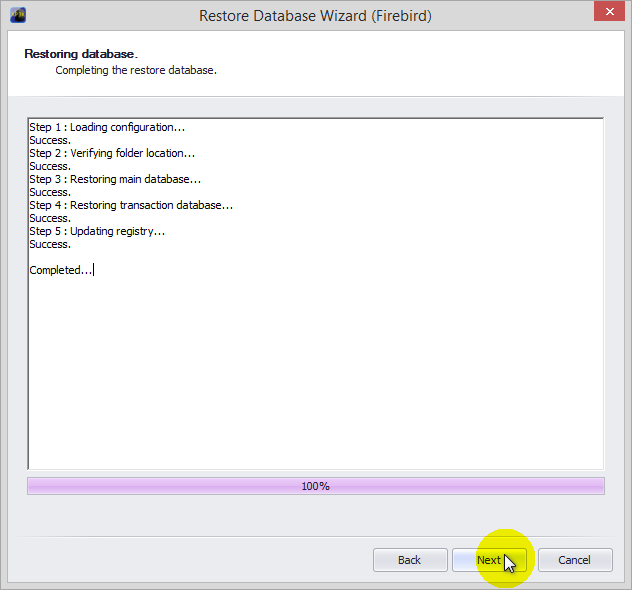Image resolution: width=632 pixels, height=590 pixels.
Task: Select the 'Step 5 : Updating registry...' line
Action: pyautogui.click(x=97, y=231)
